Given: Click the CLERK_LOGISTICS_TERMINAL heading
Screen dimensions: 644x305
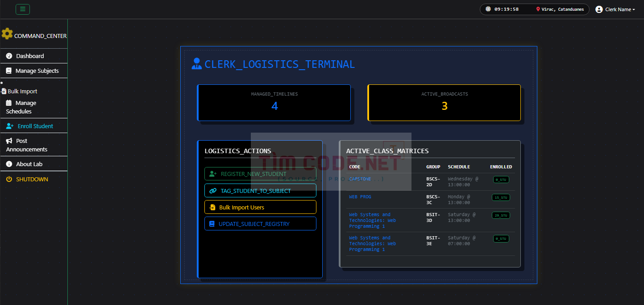Looking at the screenshot, I should (x=279, y=64).
